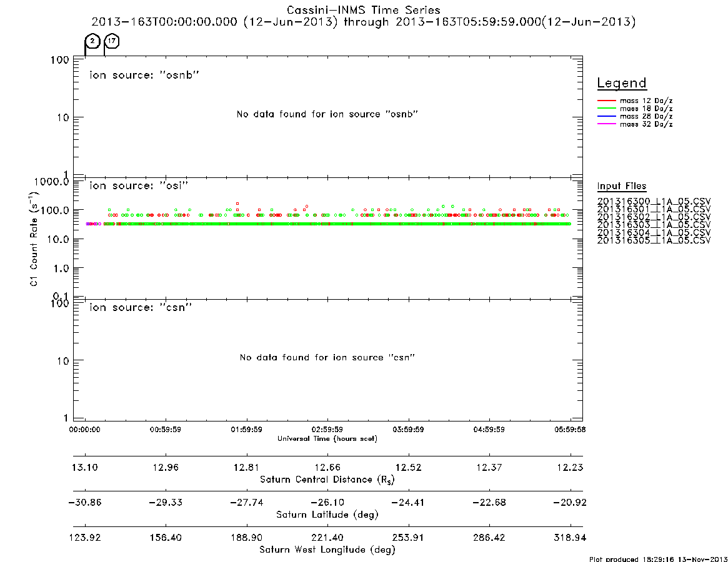Screen dimensions: 728x562
Task: Click the Legend heading
Action: pos(622,83)
